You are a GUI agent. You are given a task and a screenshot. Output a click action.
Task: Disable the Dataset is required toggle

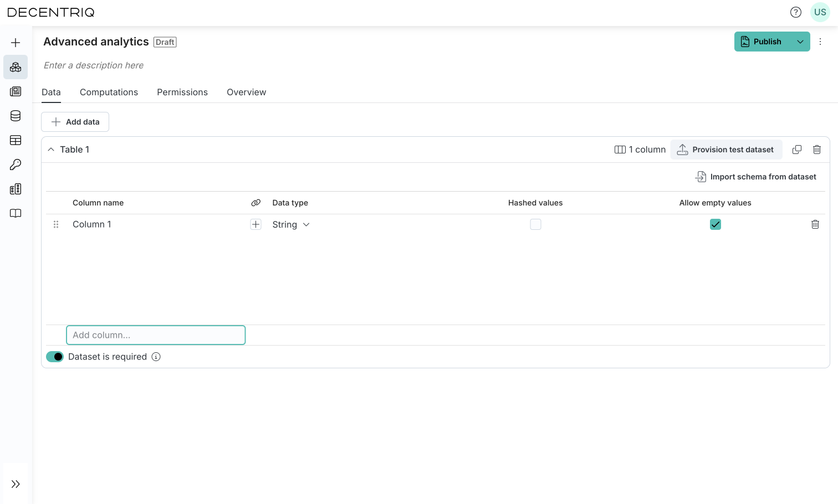click(54, 356)
